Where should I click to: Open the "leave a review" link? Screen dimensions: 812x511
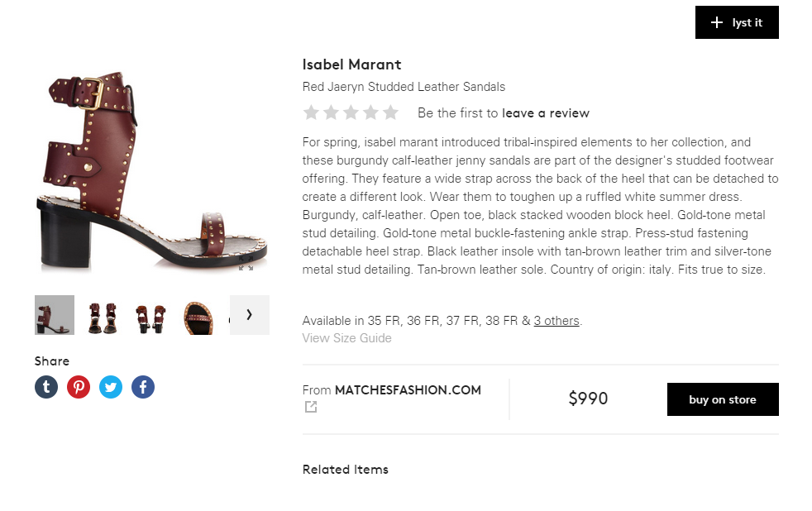click(x=546, y=113)
